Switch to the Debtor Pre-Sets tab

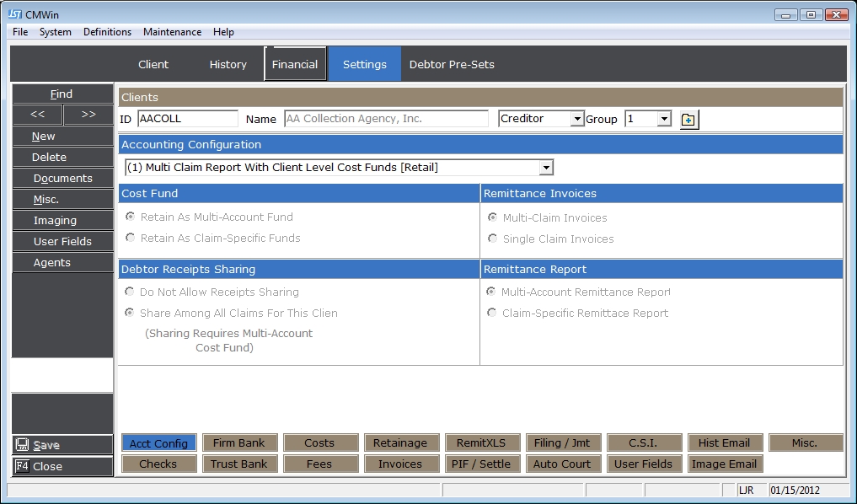(x=452, y=64)
